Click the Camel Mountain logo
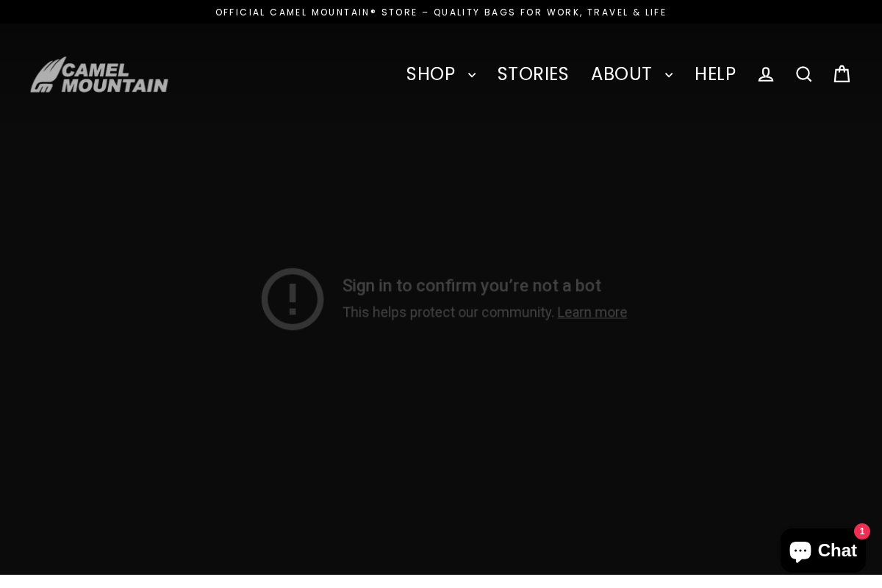 coord(99,74)
